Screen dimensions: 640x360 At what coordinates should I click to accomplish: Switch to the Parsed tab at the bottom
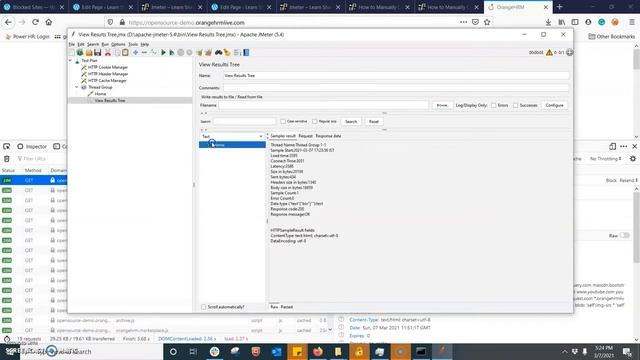point(287,307)
